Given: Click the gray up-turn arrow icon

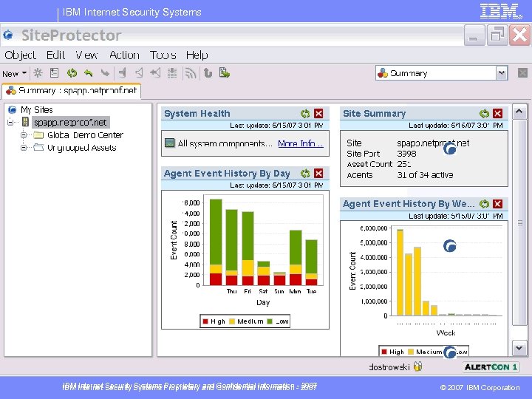Looking at the screenshot, I should point(208,73).
